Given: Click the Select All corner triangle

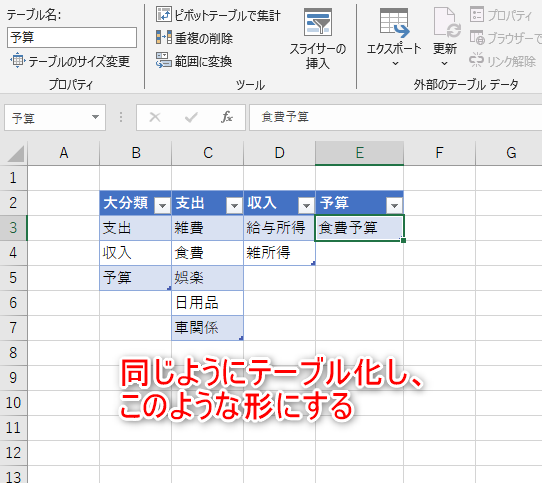Looking at the screenshot, I should [16, 154].
